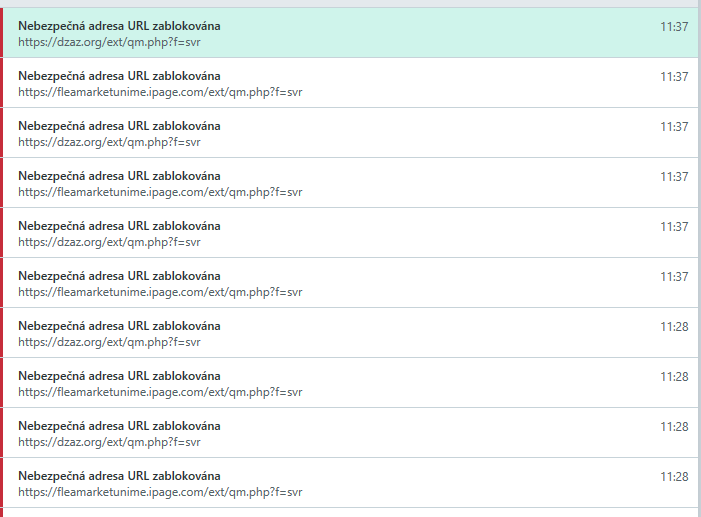Click the dzaz.org URL in the third row
The width and height of the screenshot is (701, 517).
[x=109, y=142]
